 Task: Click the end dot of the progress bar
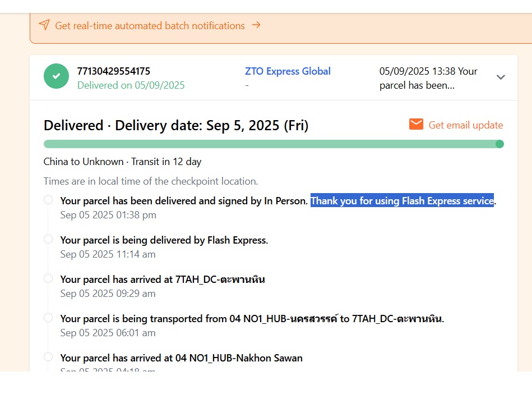499,144
